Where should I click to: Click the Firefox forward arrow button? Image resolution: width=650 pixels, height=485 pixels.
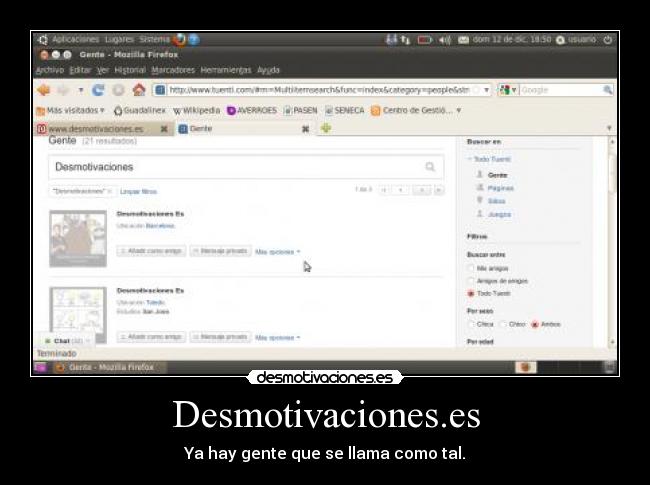(63, 90)
